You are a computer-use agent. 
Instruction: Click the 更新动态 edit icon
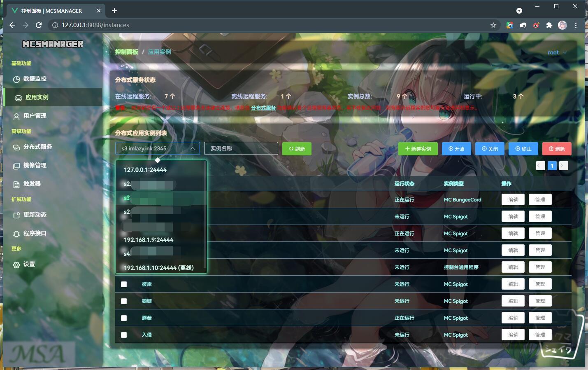16,215
